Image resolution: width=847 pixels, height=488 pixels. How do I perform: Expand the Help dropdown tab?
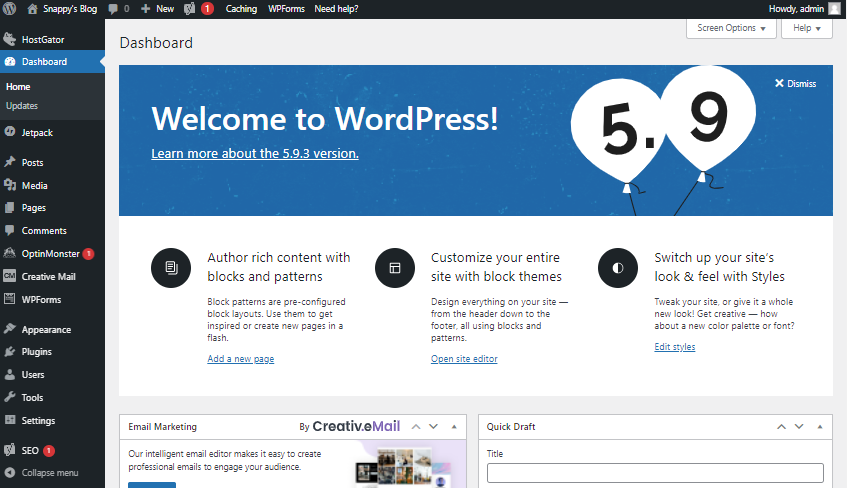click(808, 28)
